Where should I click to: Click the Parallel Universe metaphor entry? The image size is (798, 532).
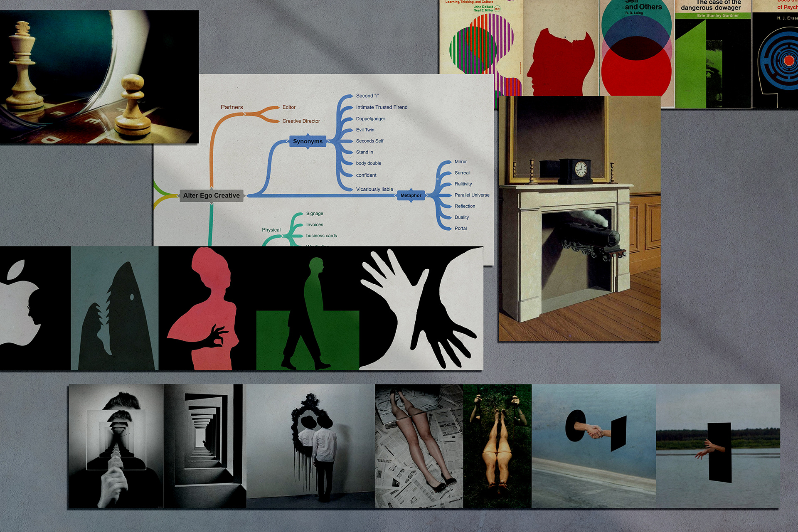tap(472, 195)
